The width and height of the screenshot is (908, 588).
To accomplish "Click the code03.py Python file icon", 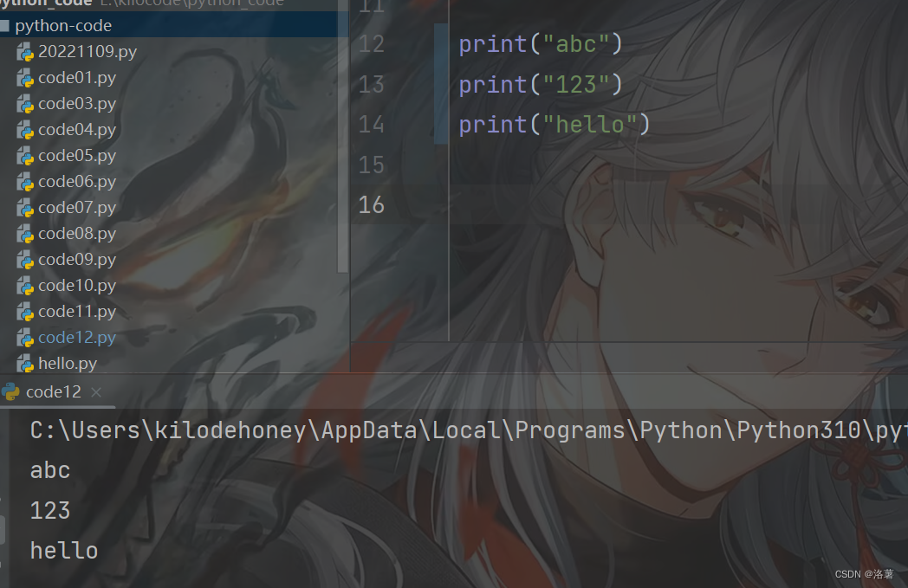I will pyautogui.click(x=25, y=104).
